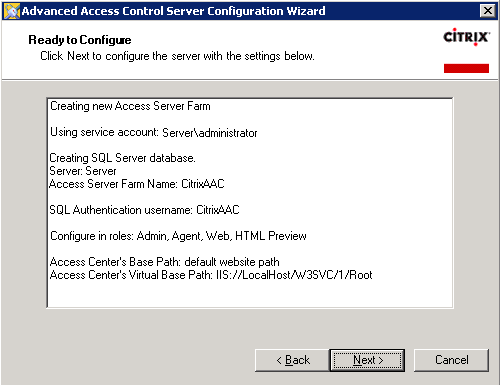
Task: Click the red bar under Citrix logo
Action: pos(466,68)
